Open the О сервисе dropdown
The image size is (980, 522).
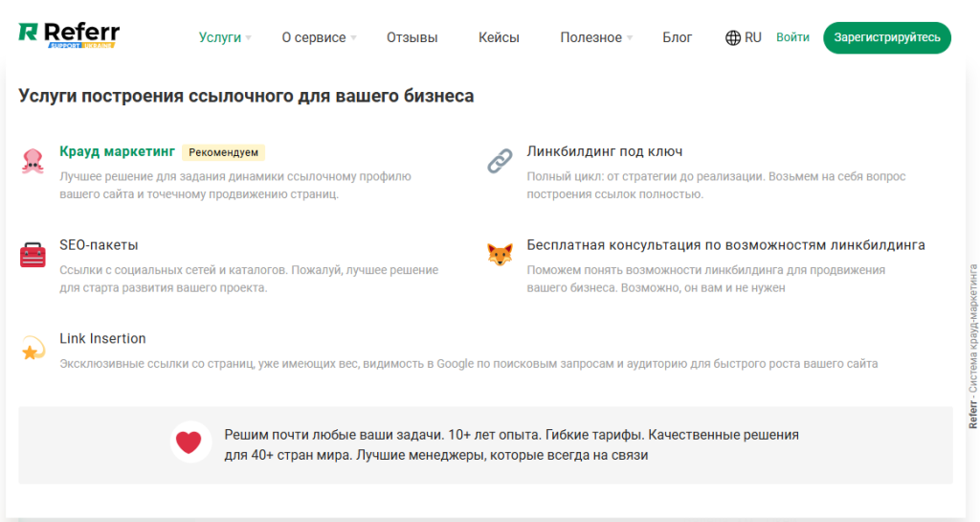point(353,38)
